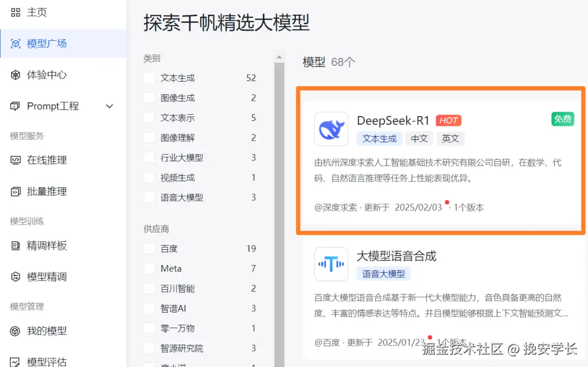The image size is (588, 367).
Task: Check the 智源研究院 supplier filter
Action: point(149,348)
